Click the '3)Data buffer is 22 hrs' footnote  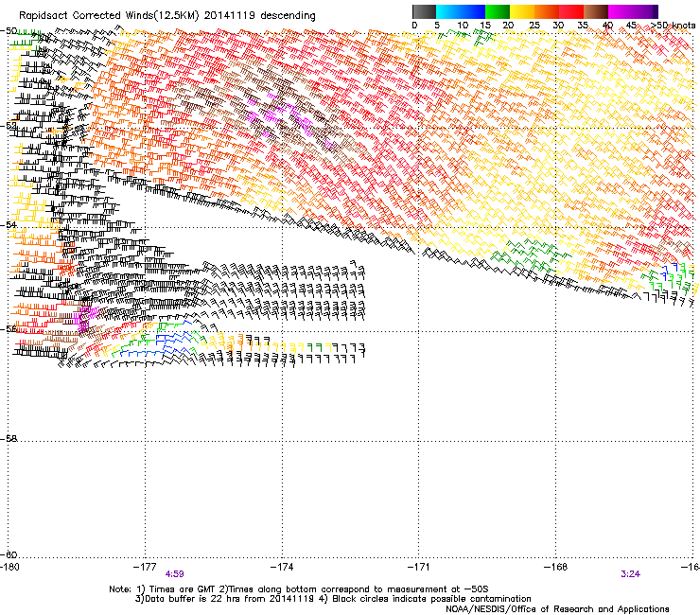point(225,599)
